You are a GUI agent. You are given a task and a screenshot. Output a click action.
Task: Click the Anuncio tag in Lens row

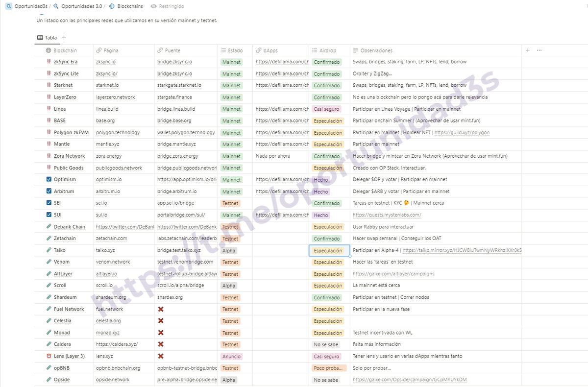point(231,356)
